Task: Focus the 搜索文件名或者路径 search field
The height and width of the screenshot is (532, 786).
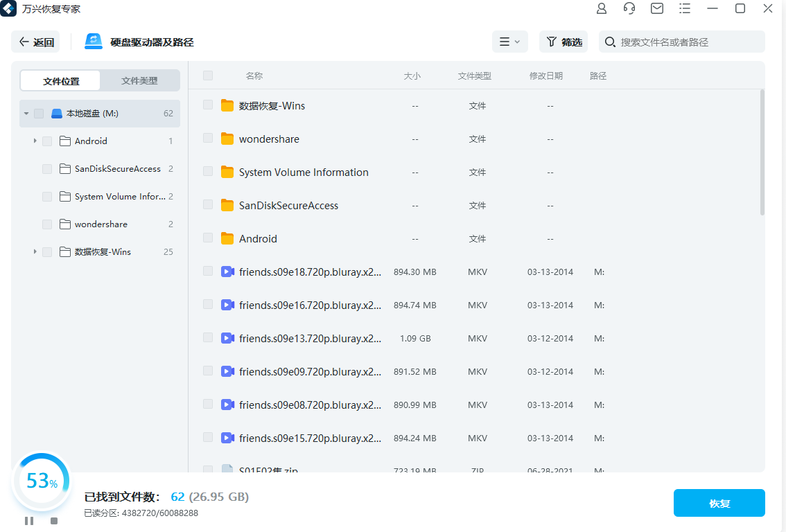Action: coord(682,42)
